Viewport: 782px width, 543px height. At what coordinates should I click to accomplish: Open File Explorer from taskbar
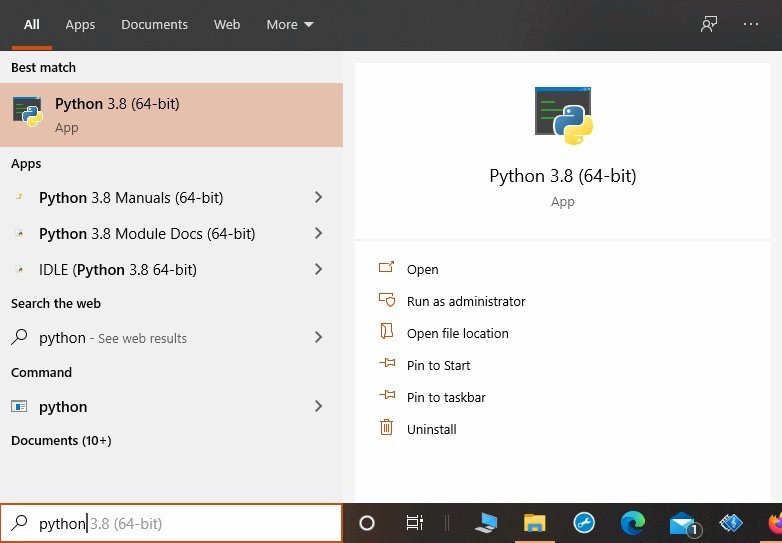(x=534, y=523)
